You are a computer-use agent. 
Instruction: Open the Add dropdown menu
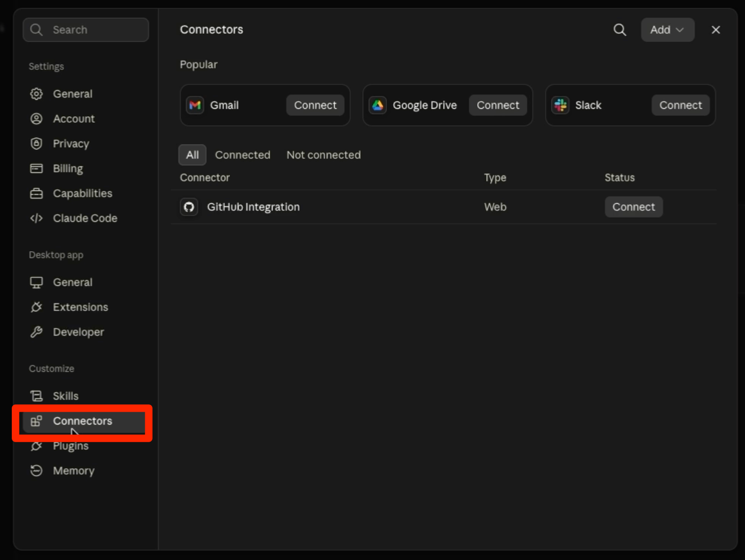[668, 30]
